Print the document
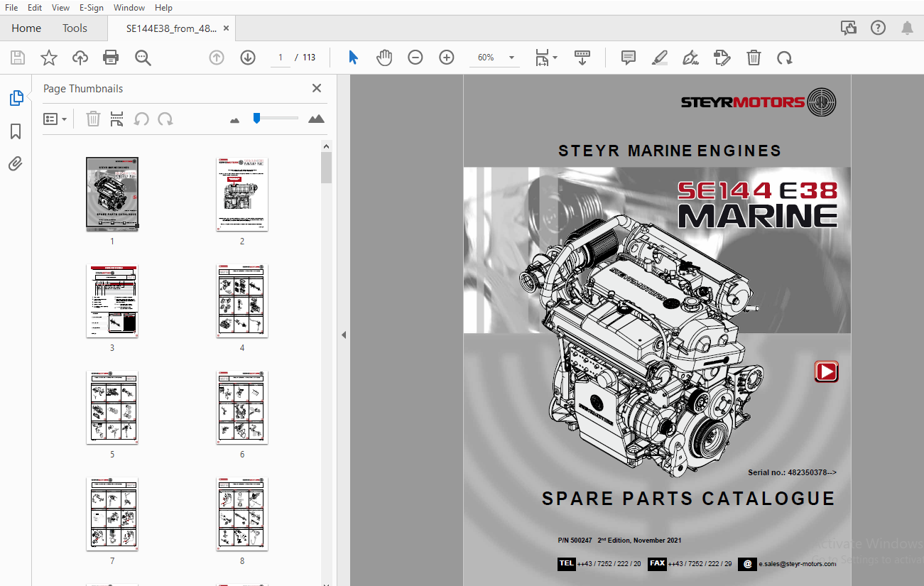Screen dimensions: 924x586 click(x=111, y=58)
